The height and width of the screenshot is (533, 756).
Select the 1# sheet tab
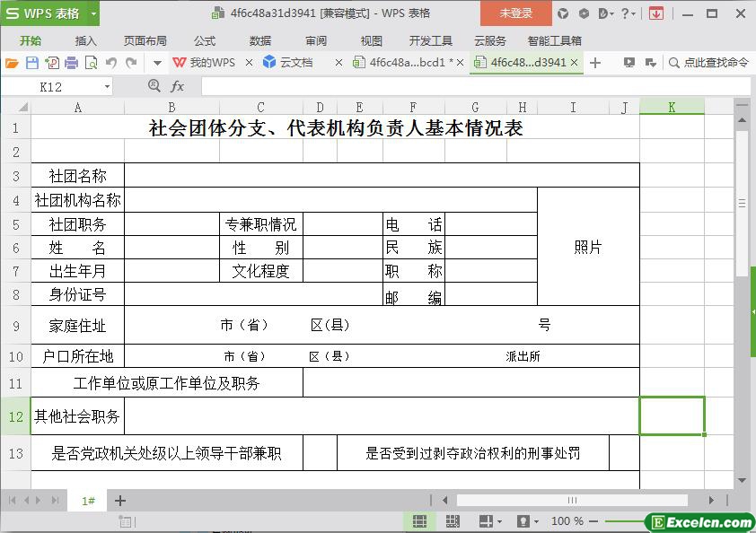coord(88,501)
